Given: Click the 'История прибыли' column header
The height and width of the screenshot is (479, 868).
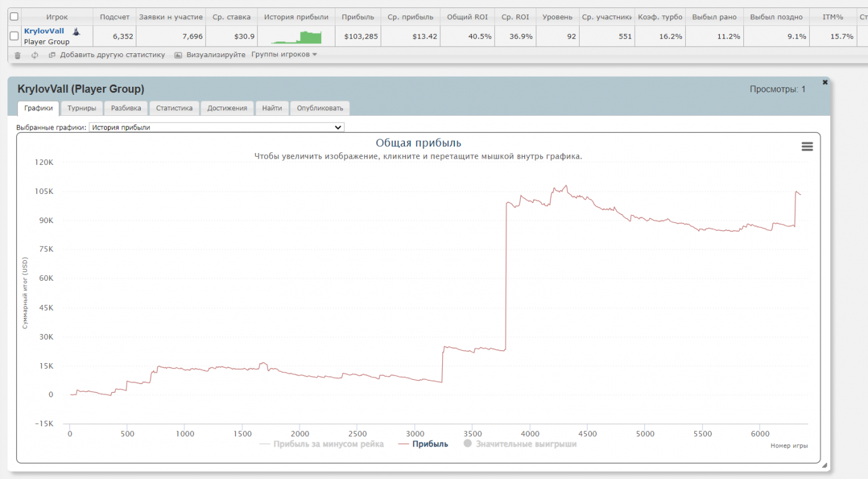Looking at the screenshot, I should (x=296, y=17).
